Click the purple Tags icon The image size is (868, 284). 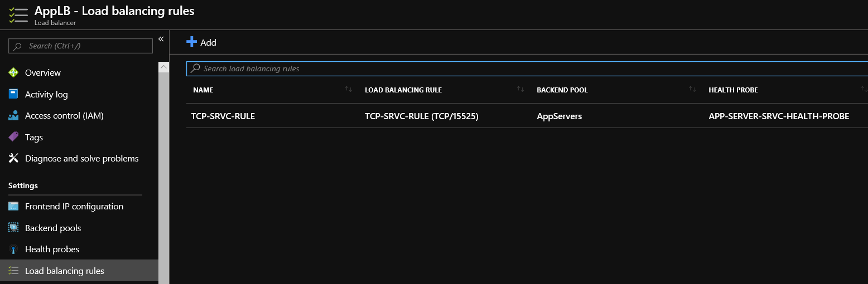pyautogui.click(x=13, y=137)
